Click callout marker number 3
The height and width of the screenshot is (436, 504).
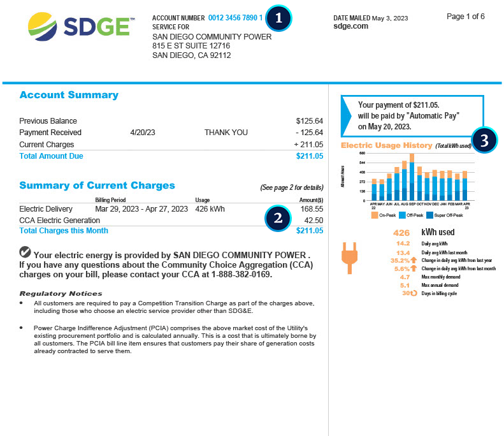[484, 140]
